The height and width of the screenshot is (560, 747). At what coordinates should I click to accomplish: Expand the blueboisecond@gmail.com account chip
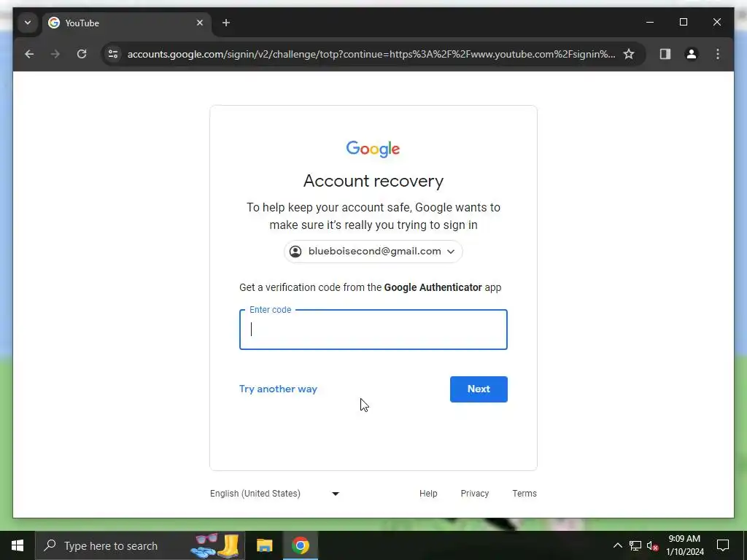point(373,252)
